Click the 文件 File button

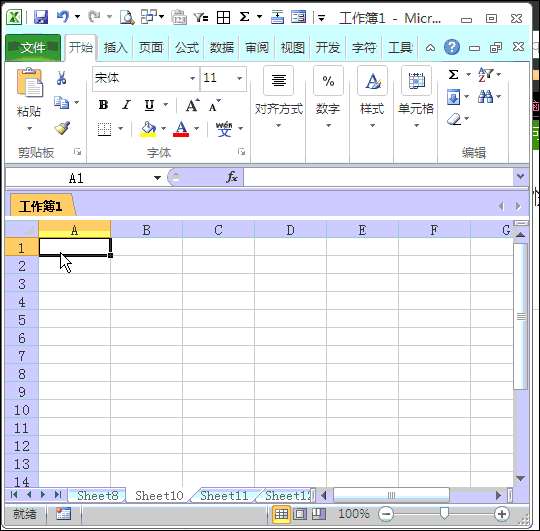click(x=33, y=48)
